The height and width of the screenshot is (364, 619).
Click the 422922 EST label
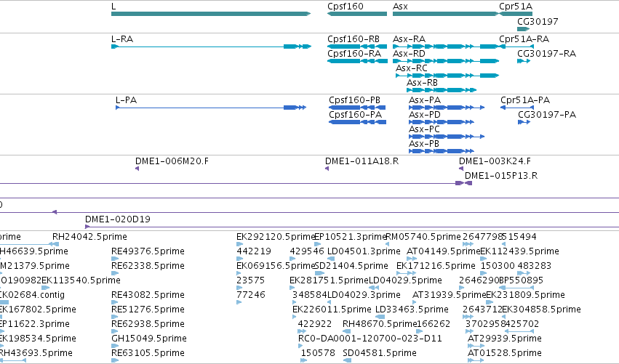[315, 324]
